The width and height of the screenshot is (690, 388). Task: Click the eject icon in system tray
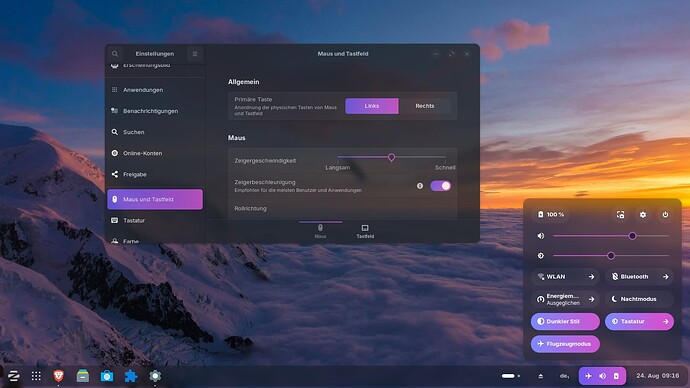pyautogui.click(x=541, y=376)
